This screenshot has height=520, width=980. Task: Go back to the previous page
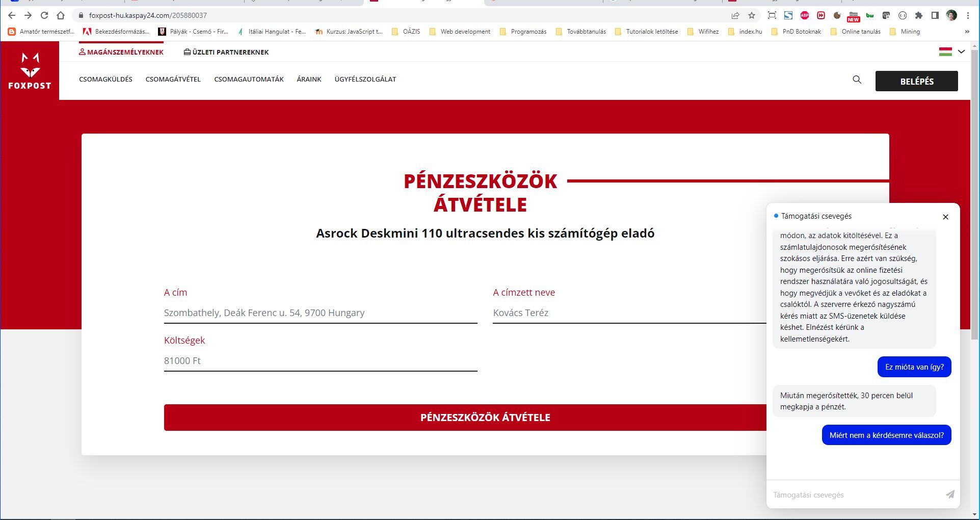tap(12, 15)
